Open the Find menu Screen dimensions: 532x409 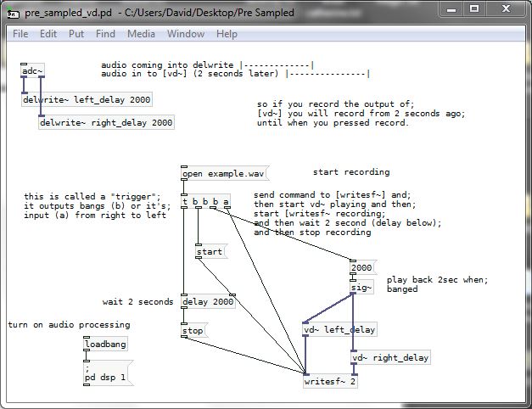(105, 34)
